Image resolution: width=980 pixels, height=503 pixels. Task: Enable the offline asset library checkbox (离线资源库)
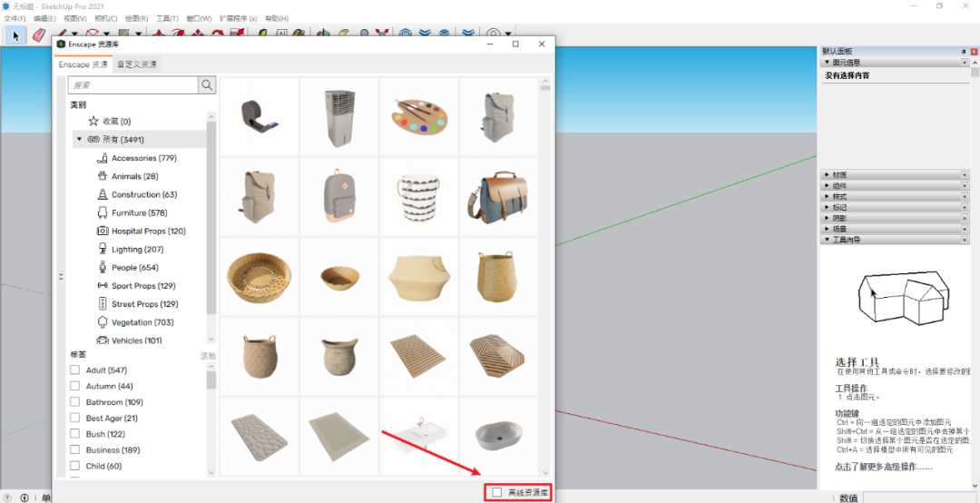(496, 492)
